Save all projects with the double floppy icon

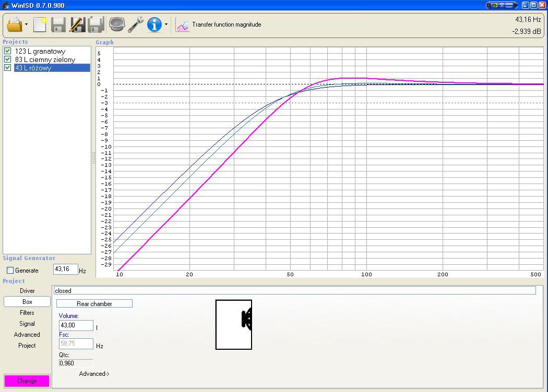pyautogui.click(x=96, y=24)
